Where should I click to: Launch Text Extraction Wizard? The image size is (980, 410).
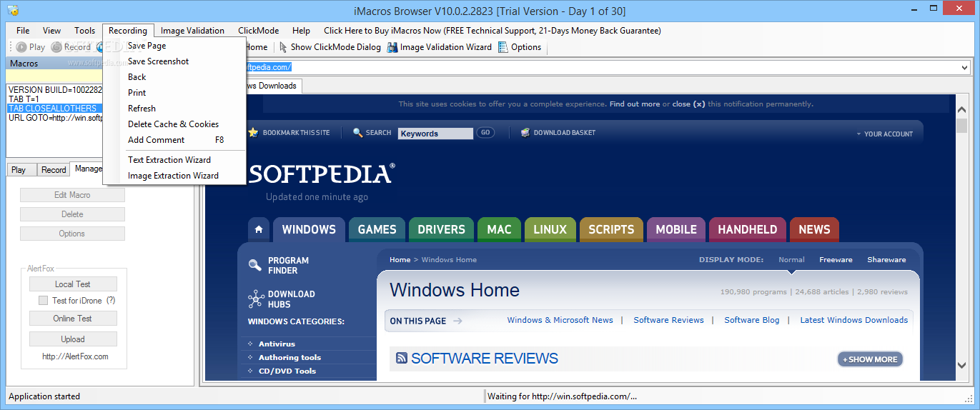point(174,160)
